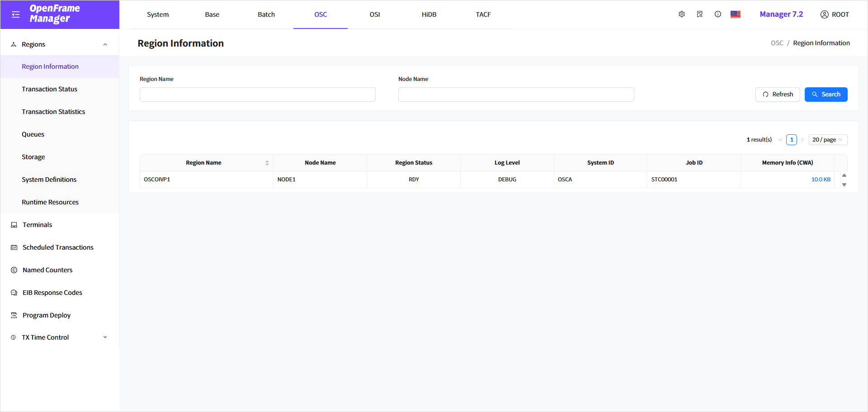Open the 10.0 KB memory info link

821,180
